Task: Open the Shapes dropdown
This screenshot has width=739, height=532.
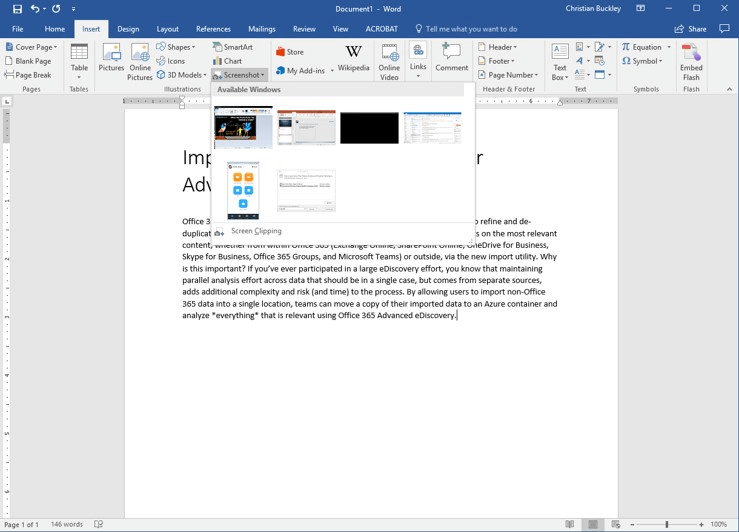Action: [176, 47]
